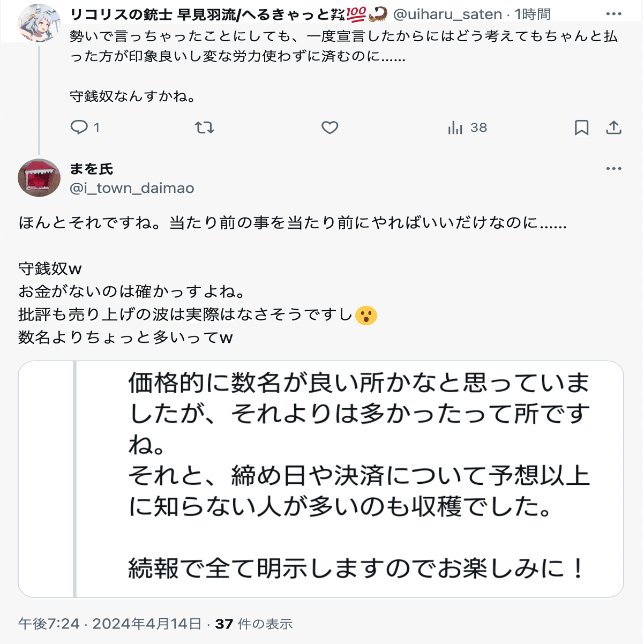Open share options for the first tweet

coord(613,128)
